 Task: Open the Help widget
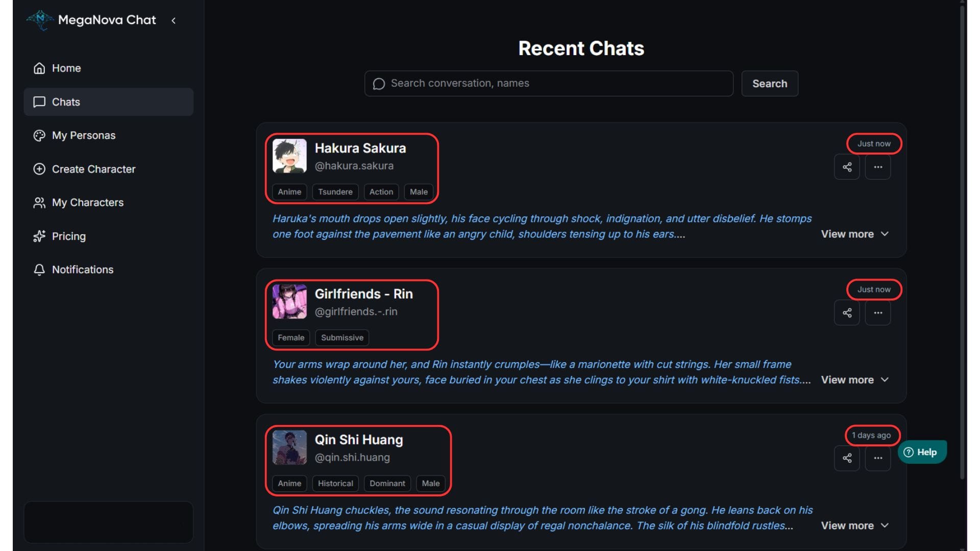click(x=922, y=452)
